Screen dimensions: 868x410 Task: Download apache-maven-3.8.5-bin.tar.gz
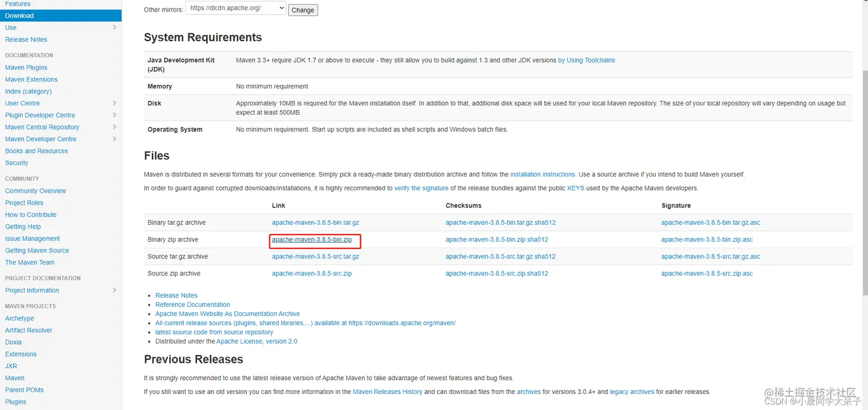315,222
